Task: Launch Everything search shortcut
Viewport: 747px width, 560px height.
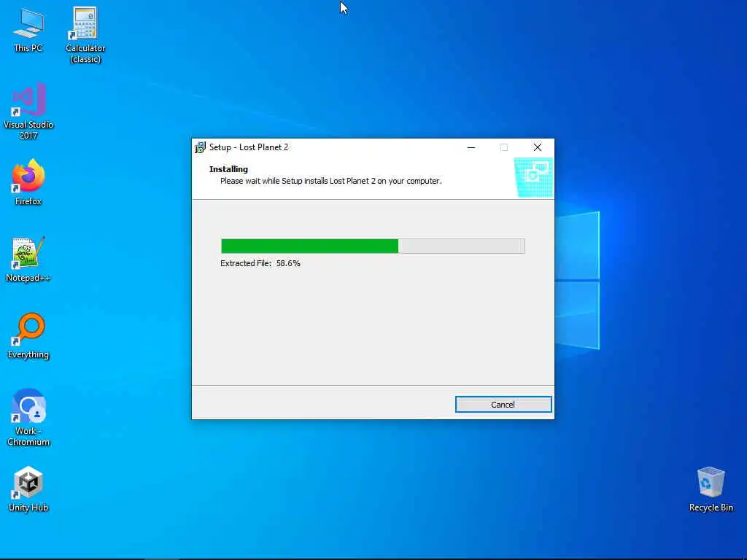Action: [x=28, y=335]
